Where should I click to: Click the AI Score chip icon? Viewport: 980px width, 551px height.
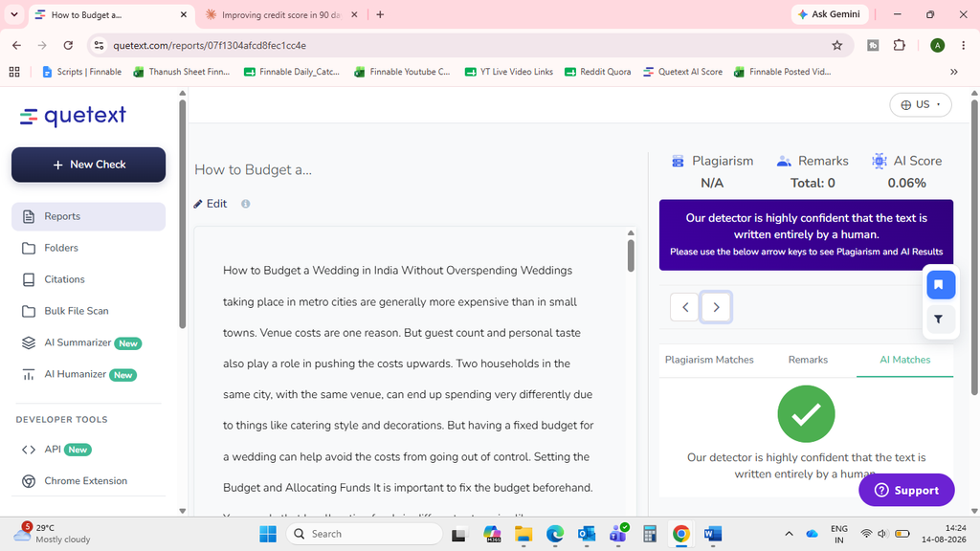pyautogui.click(x=880, y=161)
